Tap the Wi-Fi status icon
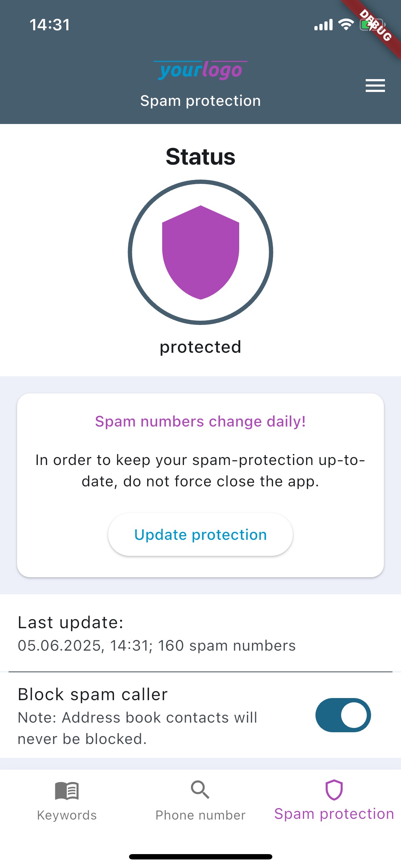This screenshot has width=401, height=868. pyautogui.click(x=346, y=25)
